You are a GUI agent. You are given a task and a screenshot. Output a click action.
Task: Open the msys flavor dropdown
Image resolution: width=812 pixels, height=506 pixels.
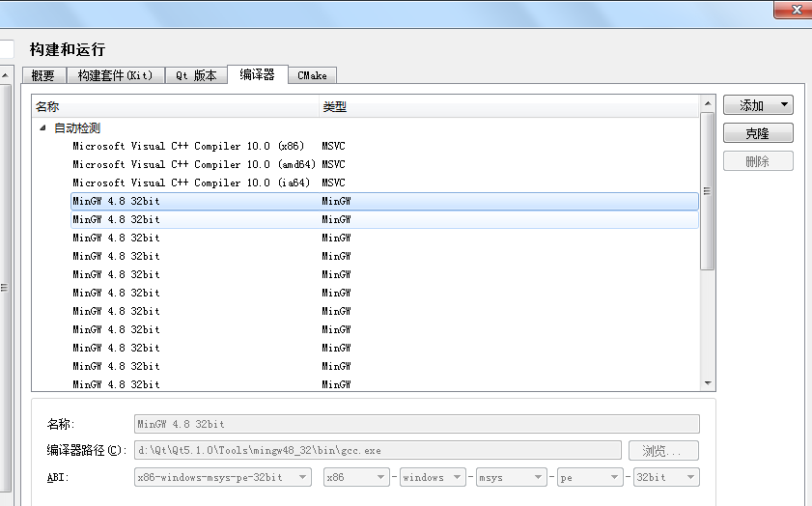point(511,477)
